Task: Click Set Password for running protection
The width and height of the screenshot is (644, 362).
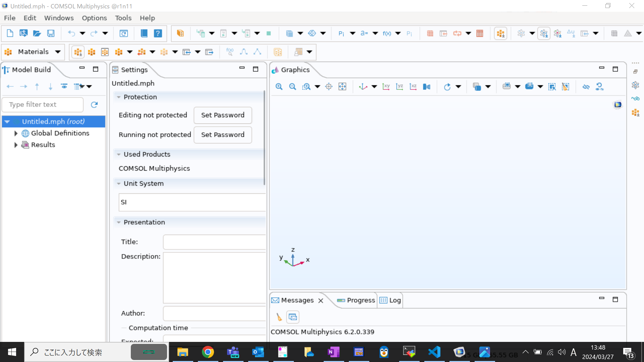Action: pyautogui.click(x=222, y=135)
